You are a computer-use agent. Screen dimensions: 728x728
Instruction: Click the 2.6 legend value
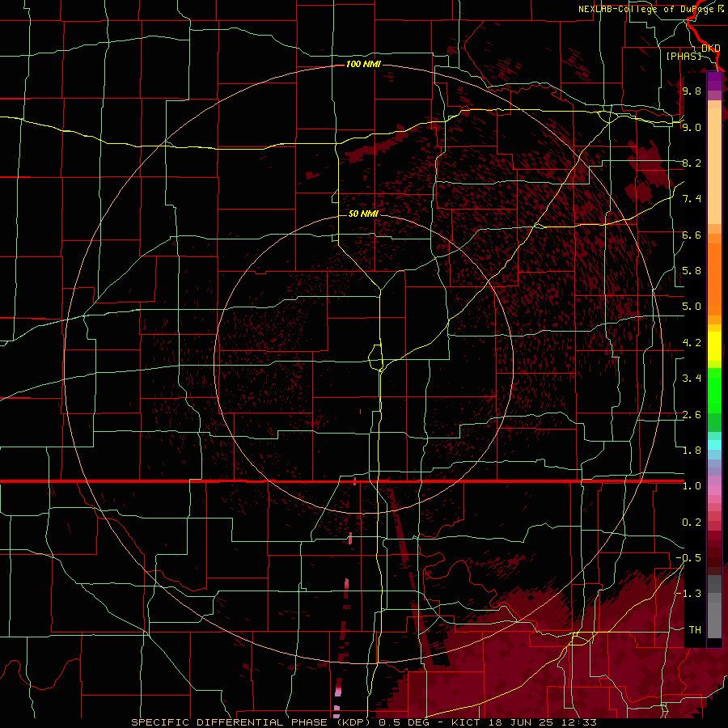(x=692, y=415)
